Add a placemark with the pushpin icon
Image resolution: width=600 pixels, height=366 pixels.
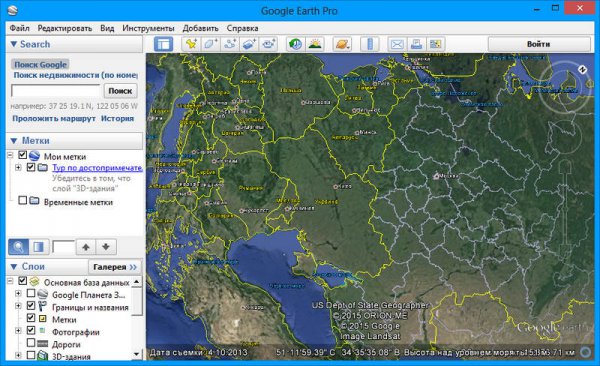[x=191, y=44]
